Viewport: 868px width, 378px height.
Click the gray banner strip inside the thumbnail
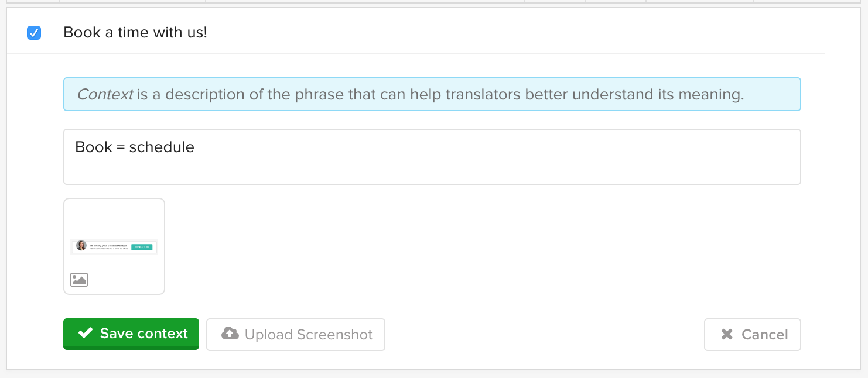(114, 246)
